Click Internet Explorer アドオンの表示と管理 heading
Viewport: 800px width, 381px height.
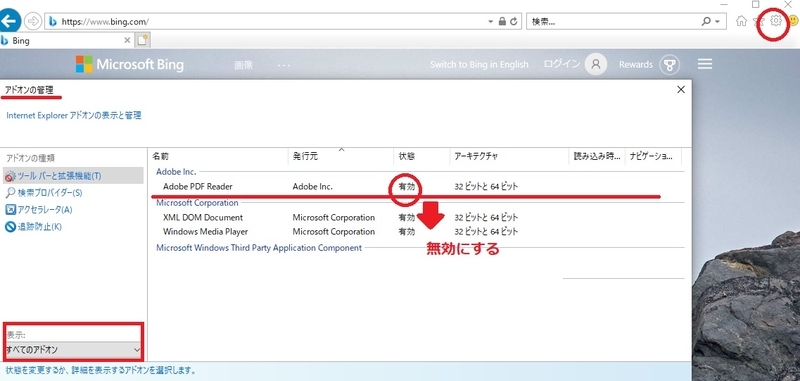74,115
